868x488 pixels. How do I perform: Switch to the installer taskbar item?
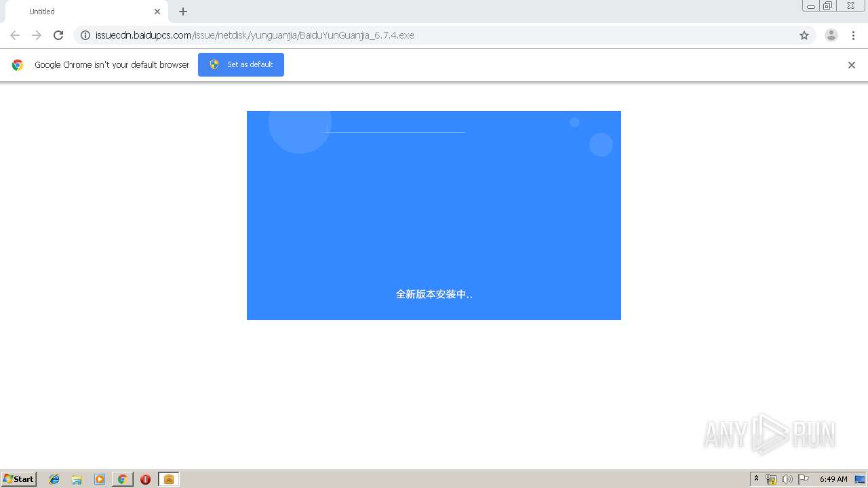(169, 479)
